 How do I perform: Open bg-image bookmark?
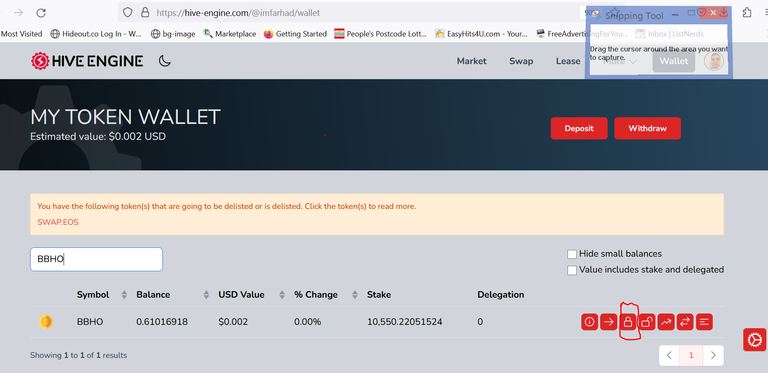(x=173, y=34)
